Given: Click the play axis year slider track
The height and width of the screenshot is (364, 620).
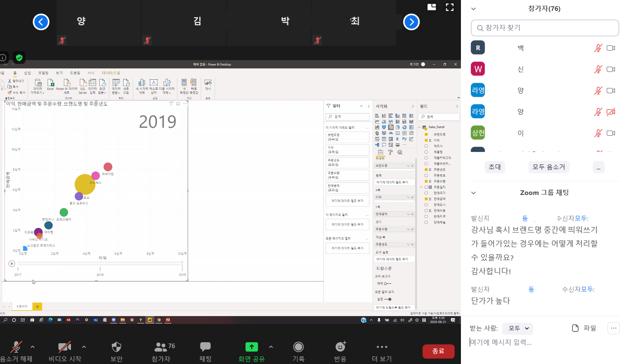Looking at the screenshot, I should [x=100, y=264].
